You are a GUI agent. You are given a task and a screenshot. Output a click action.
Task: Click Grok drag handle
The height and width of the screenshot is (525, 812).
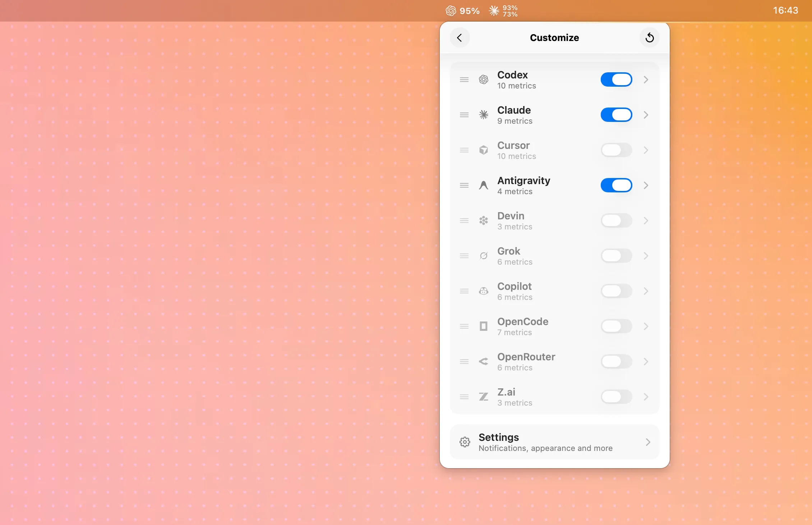click(x=464, y=256)
